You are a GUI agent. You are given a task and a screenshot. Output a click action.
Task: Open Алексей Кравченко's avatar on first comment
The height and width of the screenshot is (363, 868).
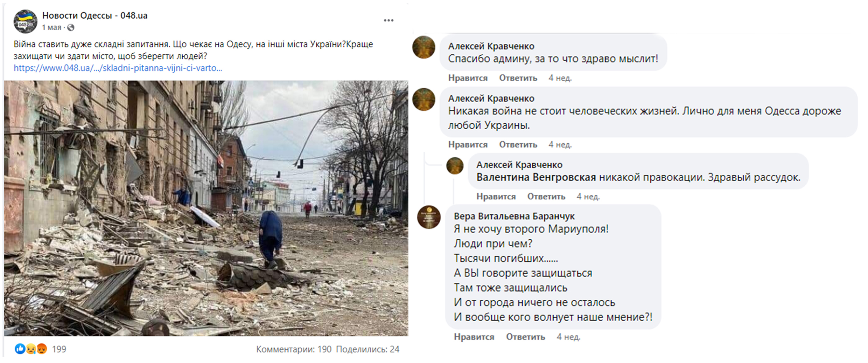tap(423, 47)
